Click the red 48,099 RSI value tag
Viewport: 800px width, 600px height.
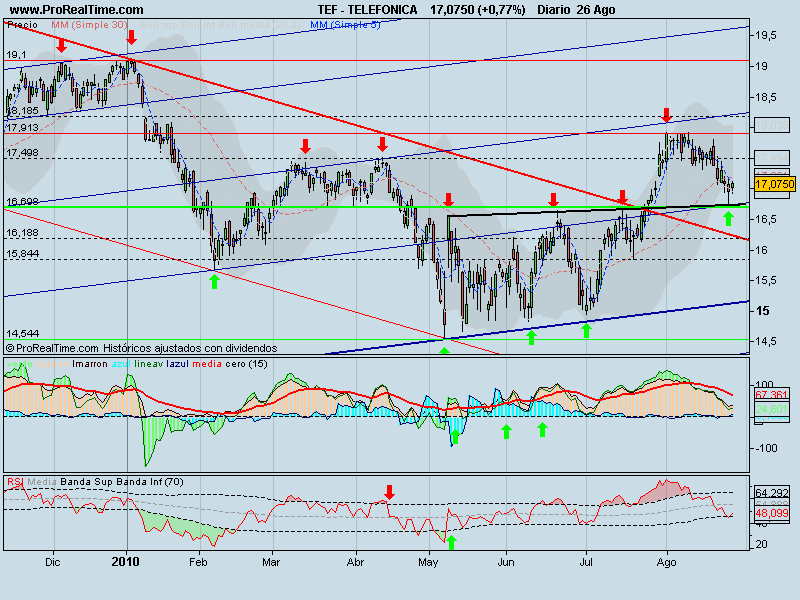(x=771, y=513)
